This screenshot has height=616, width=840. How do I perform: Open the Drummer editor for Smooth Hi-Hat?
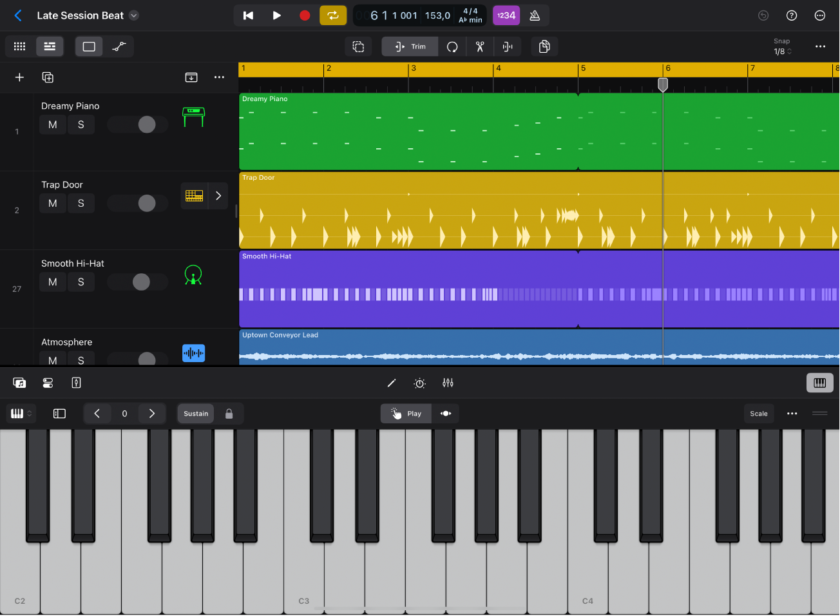click(193, 274)
